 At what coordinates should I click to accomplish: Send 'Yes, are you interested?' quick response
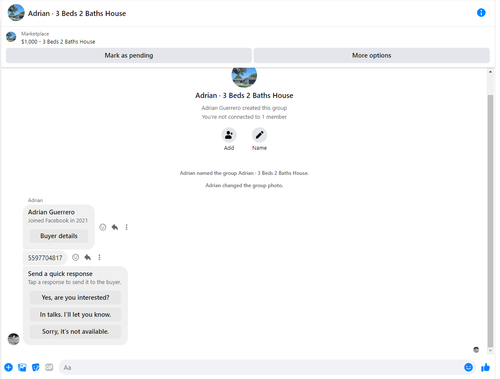click(x=75, y=297)
